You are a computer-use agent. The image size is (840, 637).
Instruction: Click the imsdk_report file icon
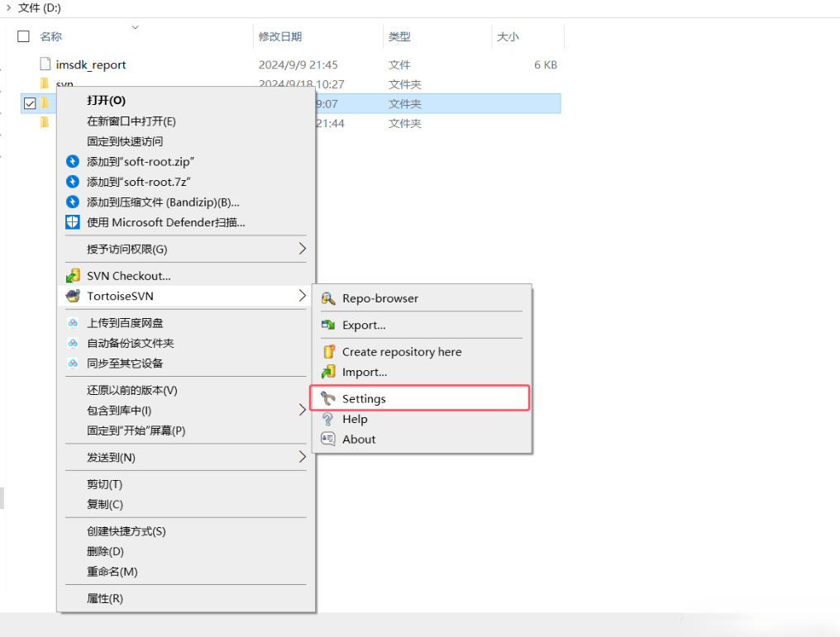coord(45,64)
